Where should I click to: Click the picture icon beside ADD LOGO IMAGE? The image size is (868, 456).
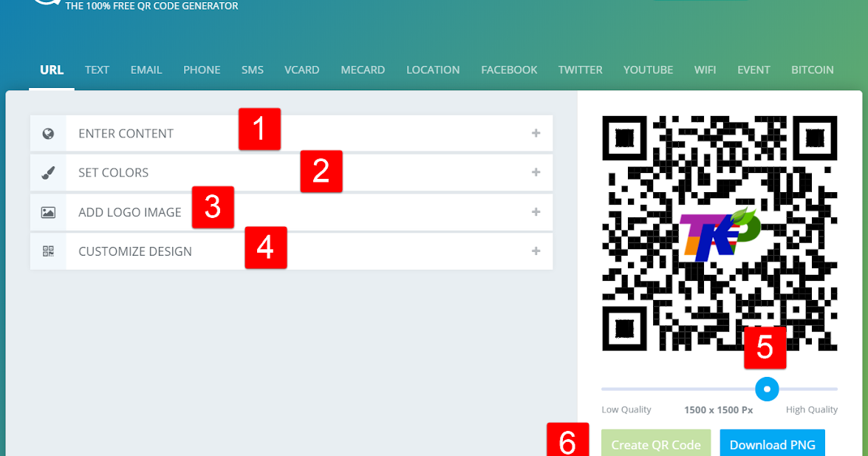click(x=48, y=212)
